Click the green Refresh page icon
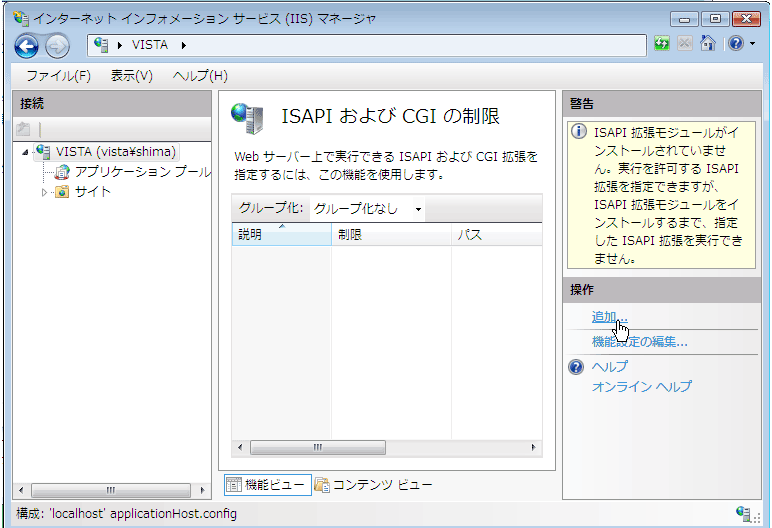 coord(662,44)
